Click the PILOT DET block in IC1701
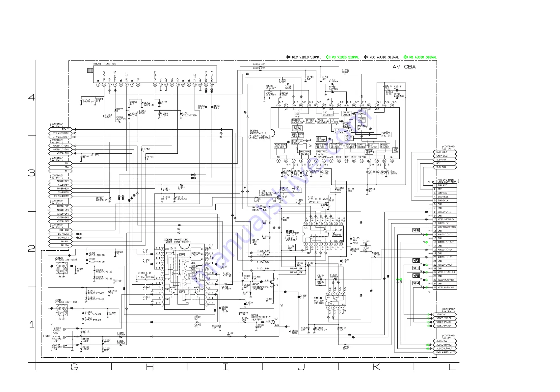Viewport: 560px width, 392px height. [x=349, y=138]
